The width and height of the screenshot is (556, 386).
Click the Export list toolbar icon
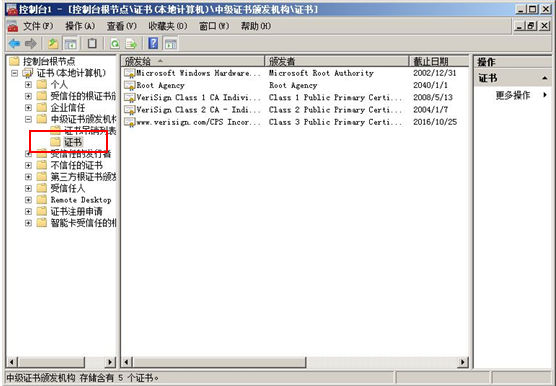click(131, 44)
